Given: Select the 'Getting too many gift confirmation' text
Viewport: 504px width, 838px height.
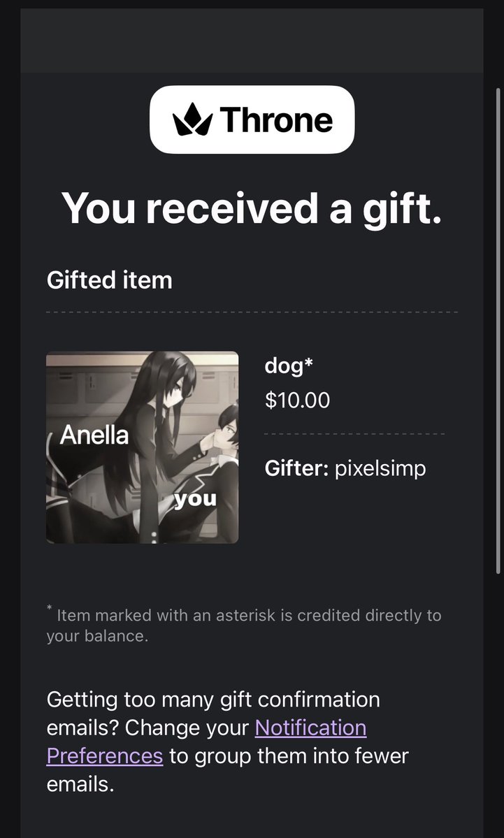Looking at the screenshot, I should [213, 700].
